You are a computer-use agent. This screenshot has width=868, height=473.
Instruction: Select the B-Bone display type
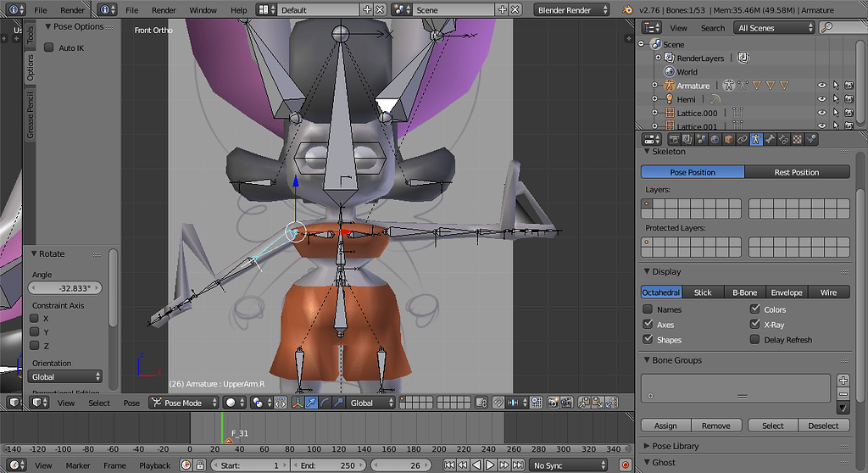pyautogui.click(x=744, y=292)
